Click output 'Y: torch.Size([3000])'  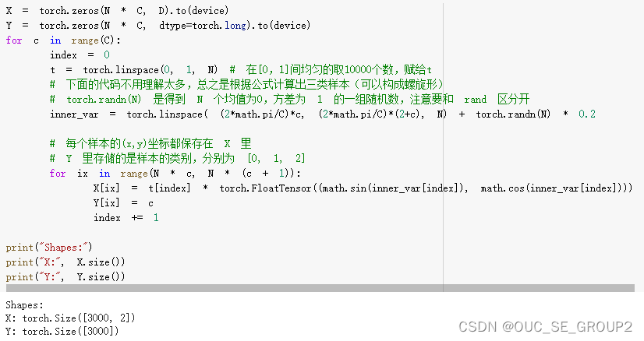coord(62,331)
